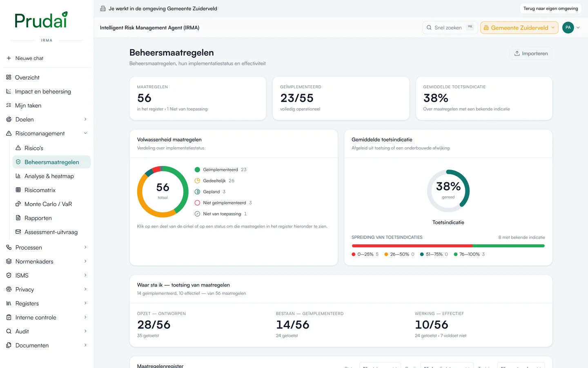The width and height of the screenshot is (588, 368).
Task: Select the Beheersmaatregelen menu item
Action: click(51, 162)
